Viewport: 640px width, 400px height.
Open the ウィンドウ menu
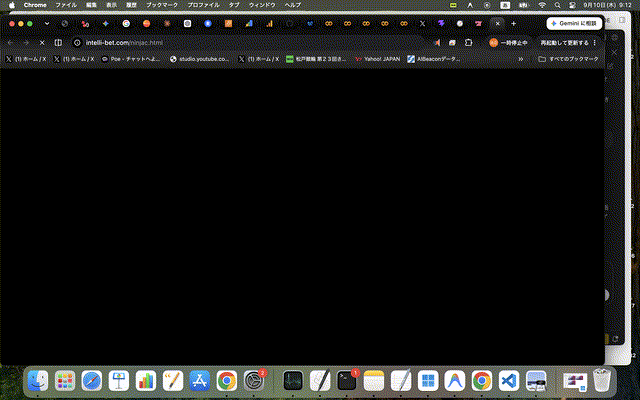262,5
